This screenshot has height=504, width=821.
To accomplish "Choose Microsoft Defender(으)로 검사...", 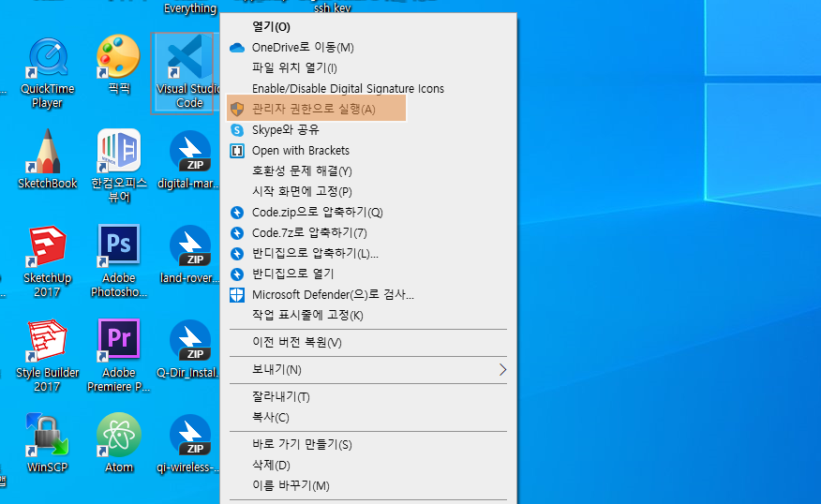I will click(x=368, y=295).
